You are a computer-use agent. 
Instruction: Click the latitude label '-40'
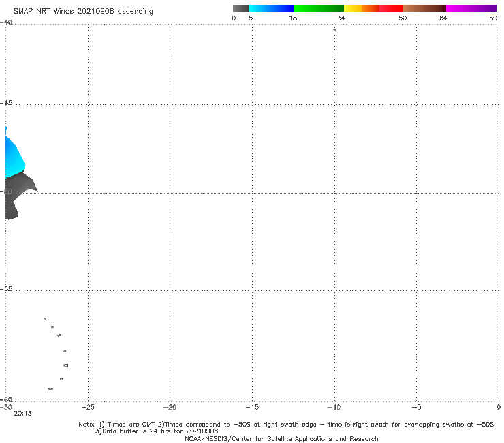[6, 22]
